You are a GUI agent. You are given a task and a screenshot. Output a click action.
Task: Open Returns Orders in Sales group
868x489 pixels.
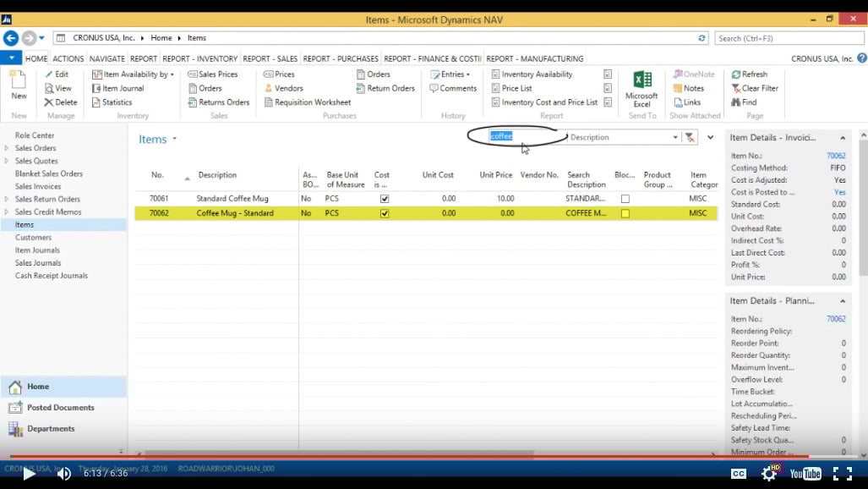219,102
